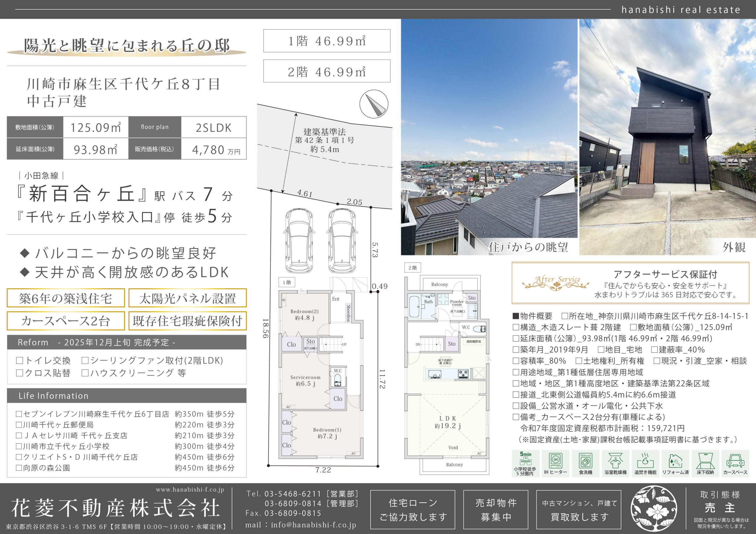Image resolution: width=756 pixels, height=534 pixels.
Task: Click the 住宅ローン ご協力致します button
Action: tap(413, 509)
